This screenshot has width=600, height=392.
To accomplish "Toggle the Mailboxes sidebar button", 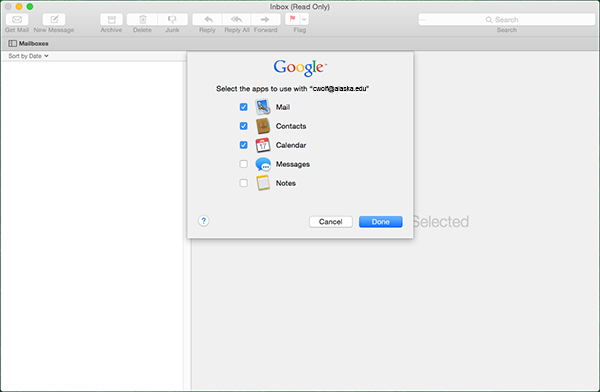I will 28,44.
